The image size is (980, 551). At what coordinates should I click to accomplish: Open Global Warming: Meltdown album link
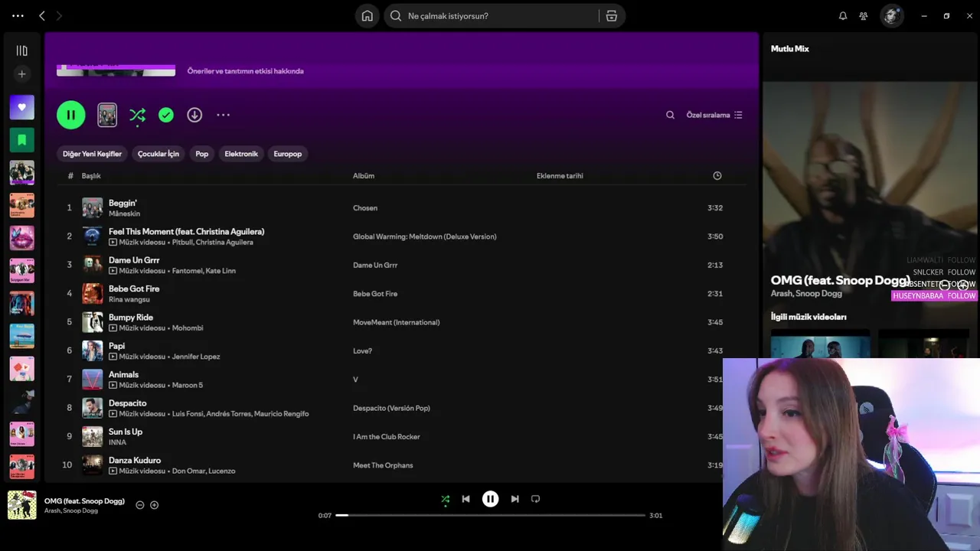click(425, 236)
